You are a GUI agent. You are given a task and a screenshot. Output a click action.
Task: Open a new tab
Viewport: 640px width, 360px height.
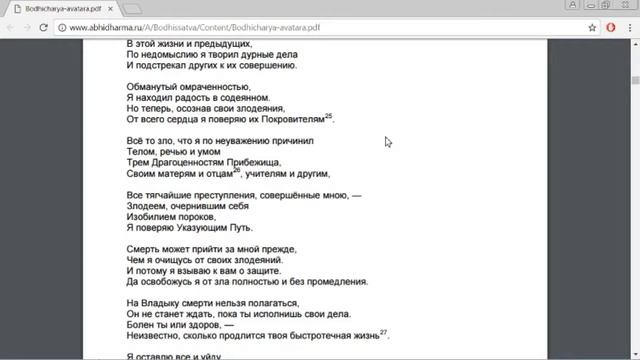coord(132,9)
